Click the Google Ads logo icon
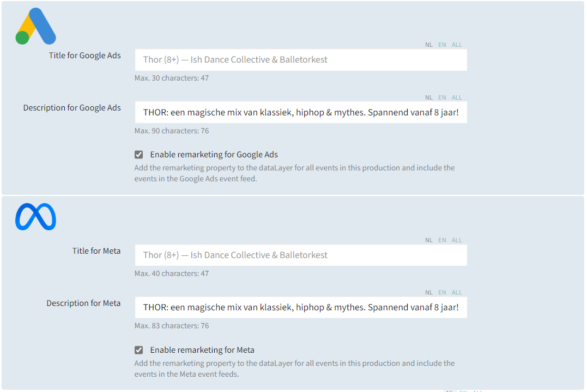The image size is (587, 392). 35,25
